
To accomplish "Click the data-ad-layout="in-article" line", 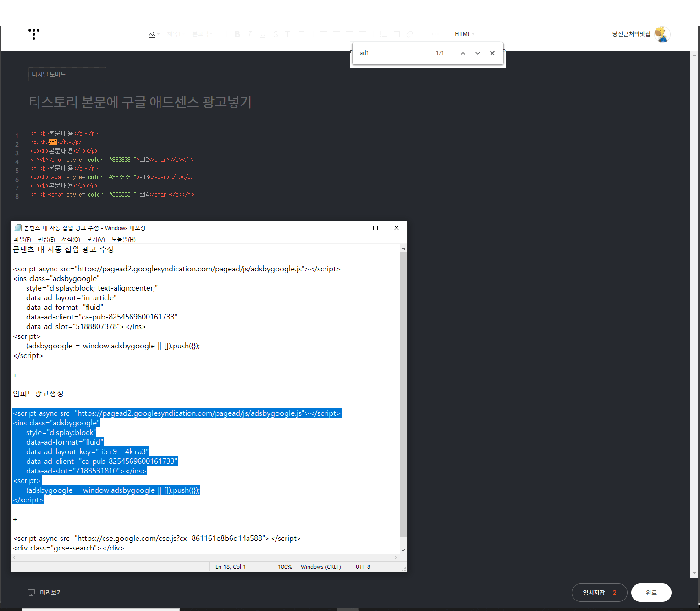I will point(71,297).
